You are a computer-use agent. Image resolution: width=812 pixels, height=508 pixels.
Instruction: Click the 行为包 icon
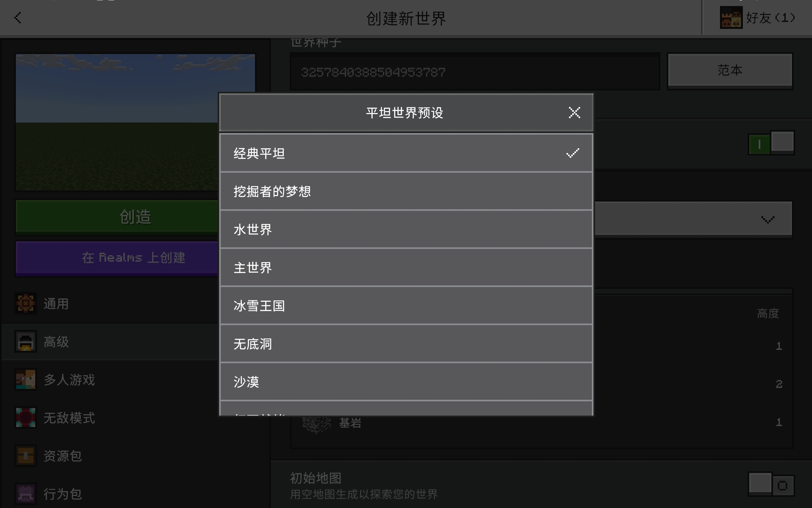[25, 494]
